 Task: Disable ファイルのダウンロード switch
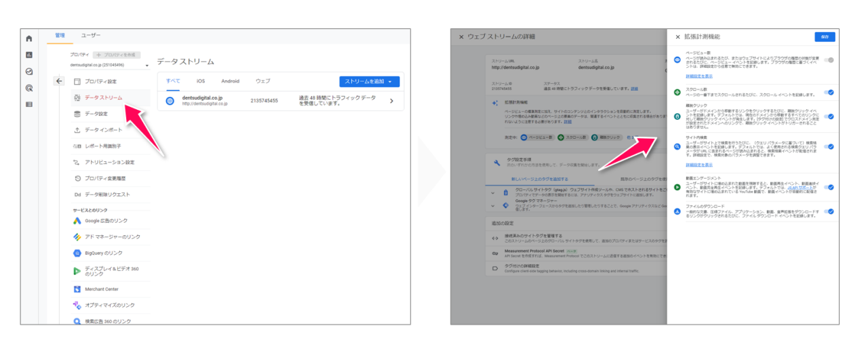coord(829,211)
